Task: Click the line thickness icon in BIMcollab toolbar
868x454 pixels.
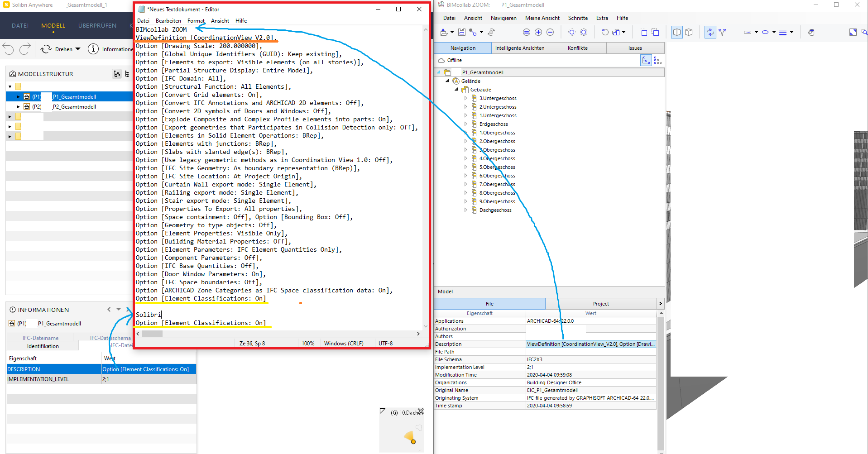Action: pyautogui.click(x=783, y=32)
